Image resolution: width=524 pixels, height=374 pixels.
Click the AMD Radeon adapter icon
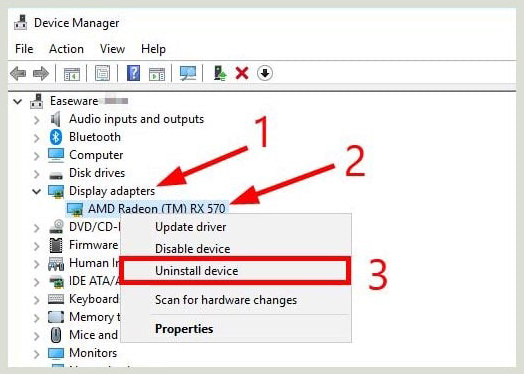(75, 210)
